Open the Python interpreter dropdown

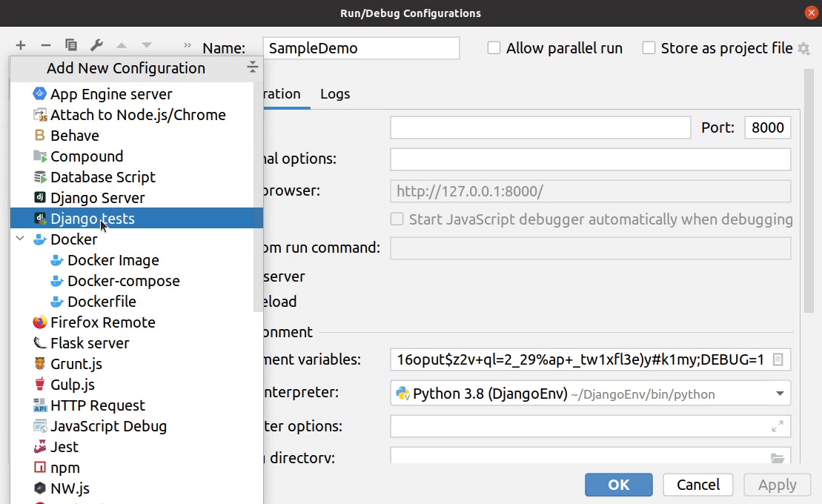780,394
